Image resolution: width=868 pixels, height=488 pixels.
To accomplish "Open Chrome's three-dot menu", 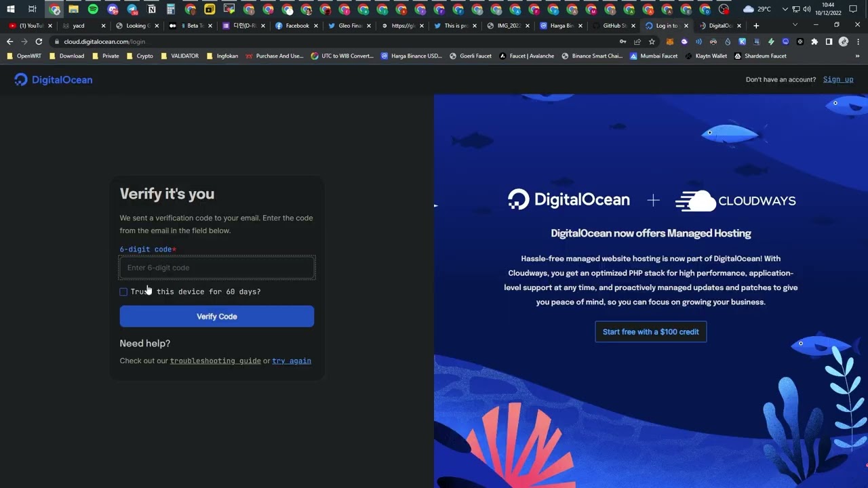I will click(858, 41).
